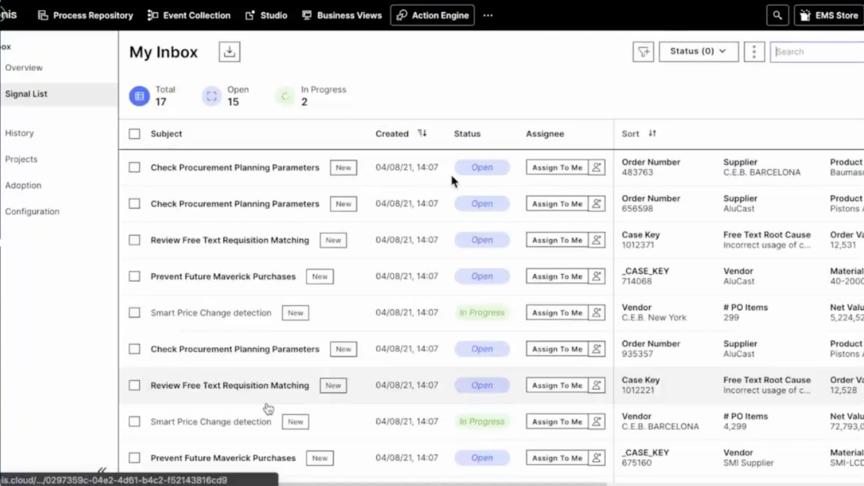Click assign user icon for Case Key 1012221
Screen dimensions: 864x486
click(x=597, y=386)
